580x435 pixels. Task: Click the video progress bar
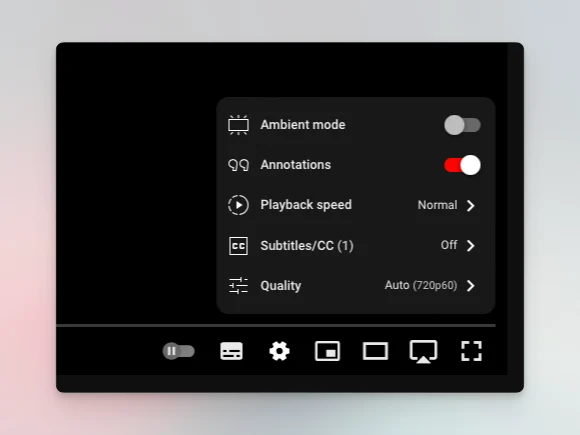coord(276,326)
